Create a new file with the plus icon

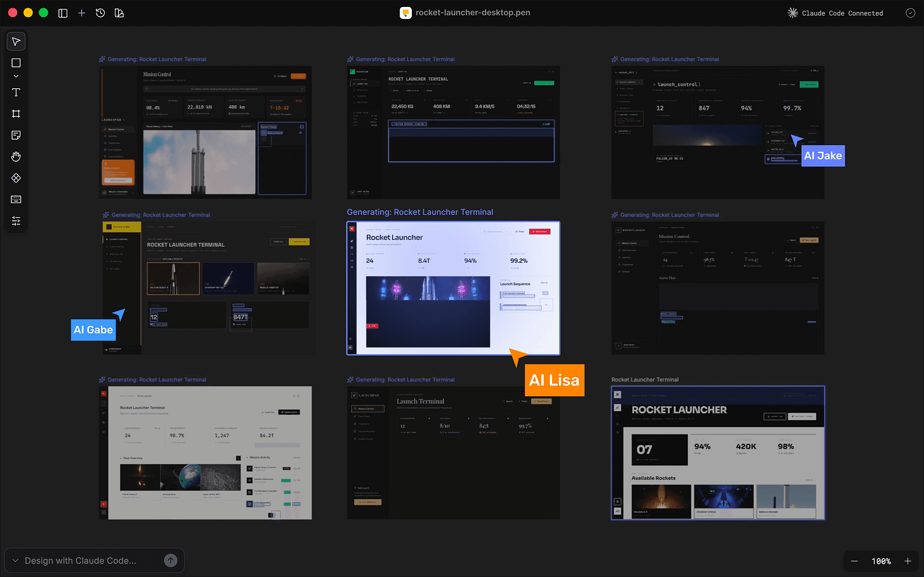point(82,13)
